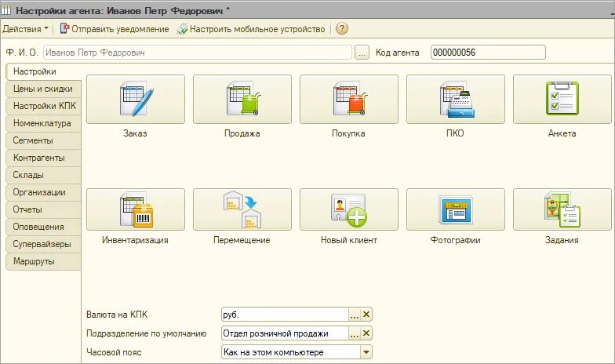Viewport: 615px width, 364px height.
Task: Open the Задания tasks icon
Action: click(x=562, y=209)
